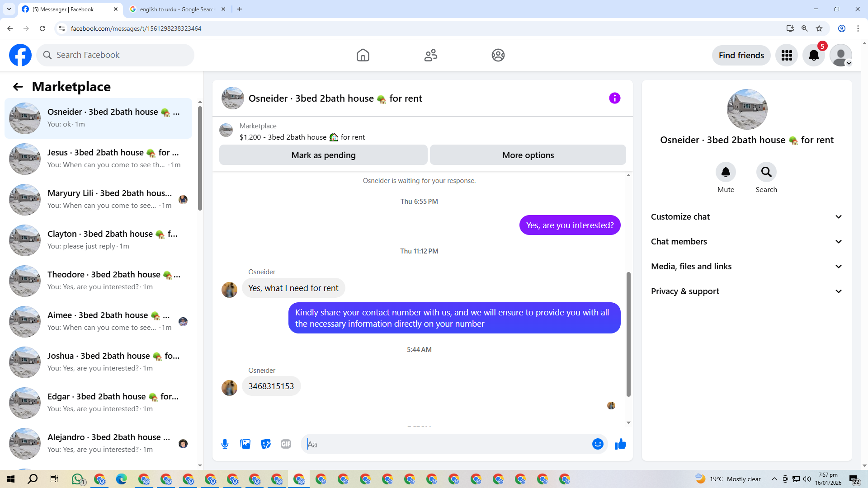Click the voice clip microphone icon

click(x=225, y=444)
